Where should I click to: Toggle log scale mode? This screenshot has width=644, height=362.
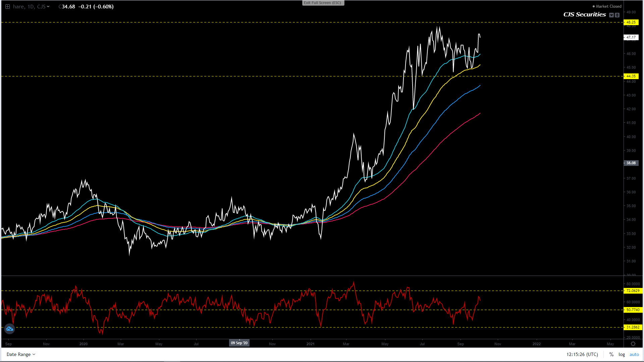pos(622,354)
